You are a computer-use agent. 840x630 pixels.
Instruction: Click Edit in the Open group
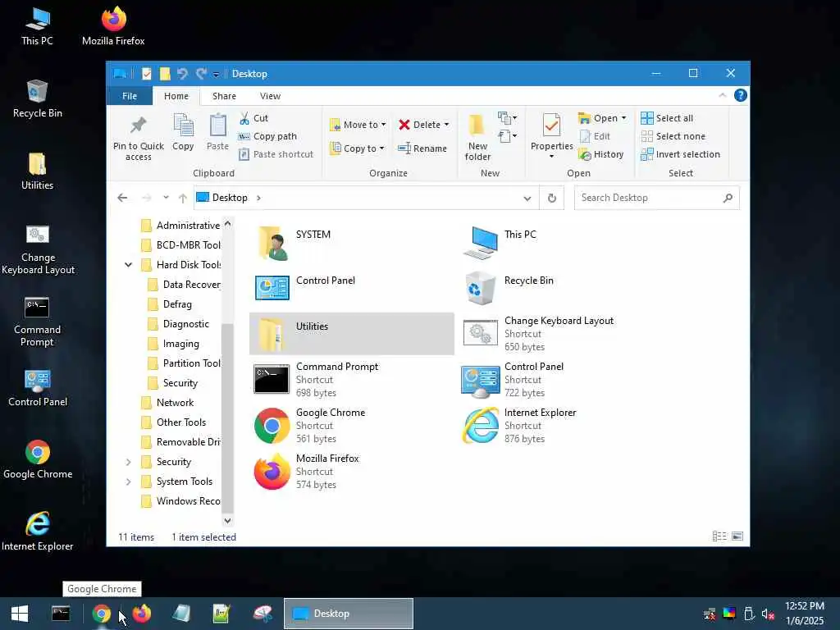pos(595,136)
